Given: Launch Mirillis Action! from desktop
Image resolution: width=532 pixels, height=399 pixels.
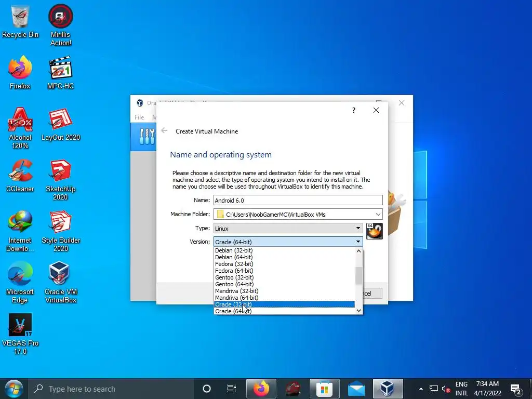Looking at the screenshot, I should pyautogui.click(x=61, y=25).
